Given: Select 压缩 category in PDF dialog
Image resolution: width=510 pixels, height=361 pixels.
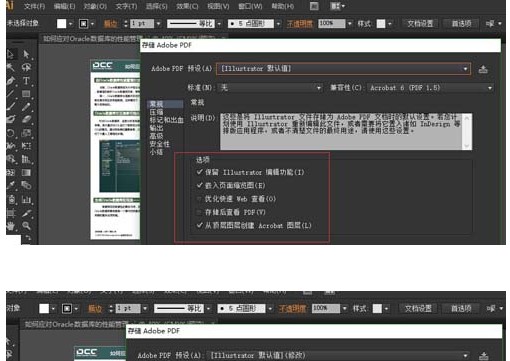Looking at the screenshot, I should pyautogui.click(x=156, y=112).
